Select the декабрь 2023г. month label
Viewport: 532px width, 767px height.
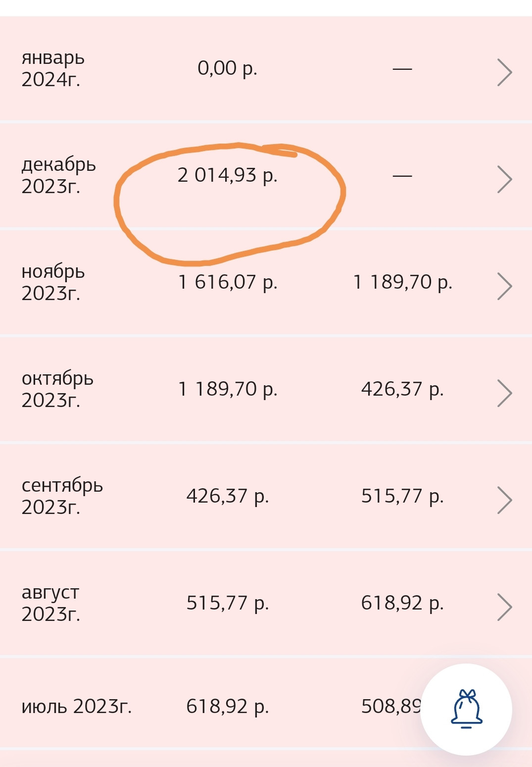[x=58, y=175]
